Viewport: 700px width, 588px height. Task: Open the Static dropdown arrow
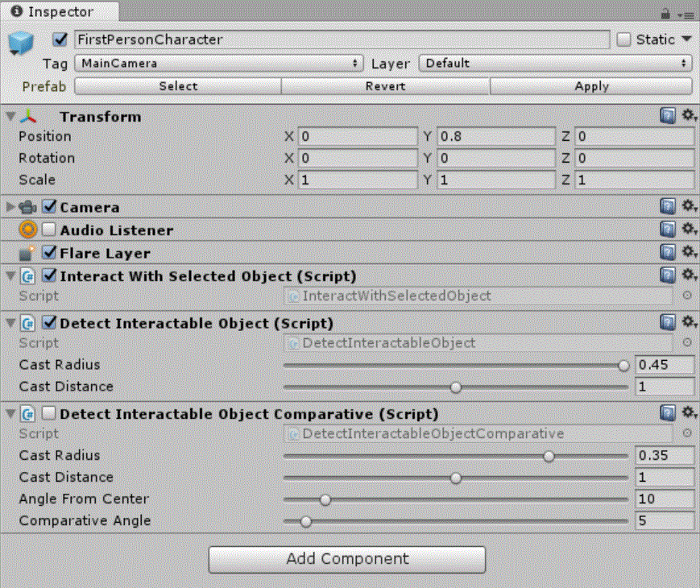(686, 39)
